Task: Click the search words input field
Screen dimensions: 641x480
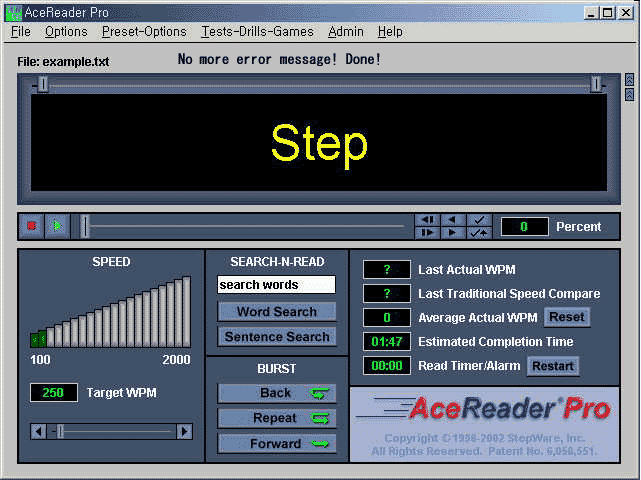Action: (276, 285)
